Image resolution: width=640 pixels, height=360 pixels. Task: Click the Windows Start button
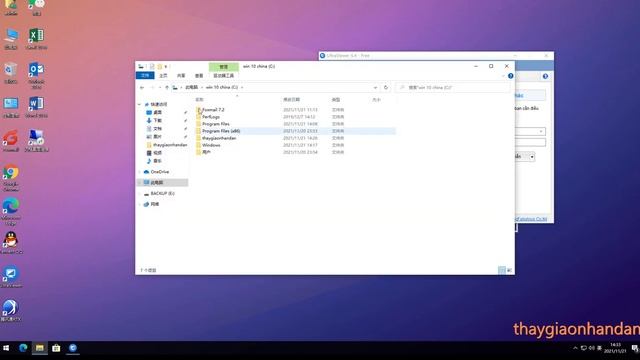6,348
